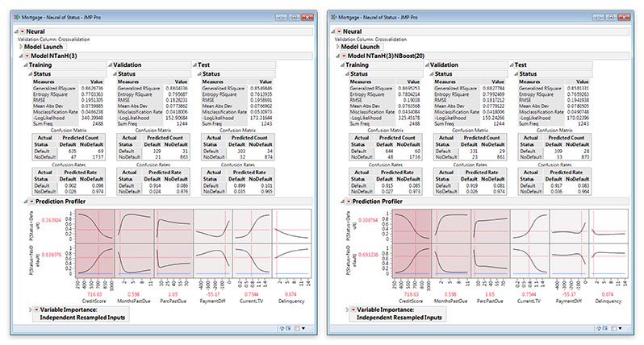This screenshot has height=345, width=644.
Task: Click Training Generalized RSquare 0.8695253 in NBoost(20) window
Action: (409, 88)
